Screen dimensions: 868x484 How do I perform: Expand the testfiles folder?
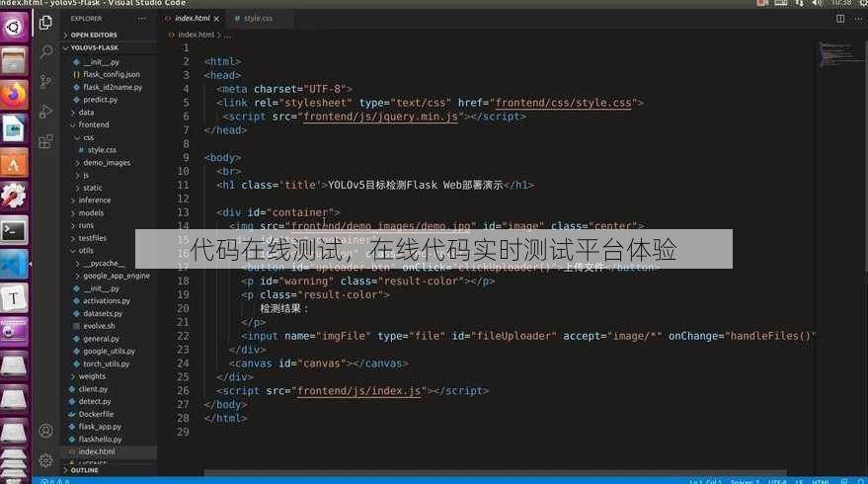coord(93,238)
